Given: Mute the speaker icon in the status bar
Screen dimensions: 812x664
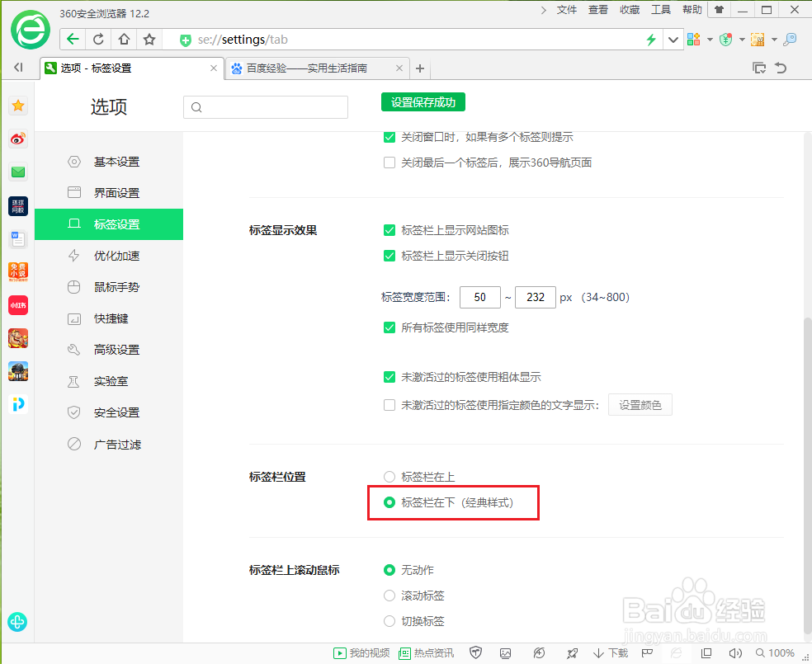Looking at the screenshot, I should 734,652.
